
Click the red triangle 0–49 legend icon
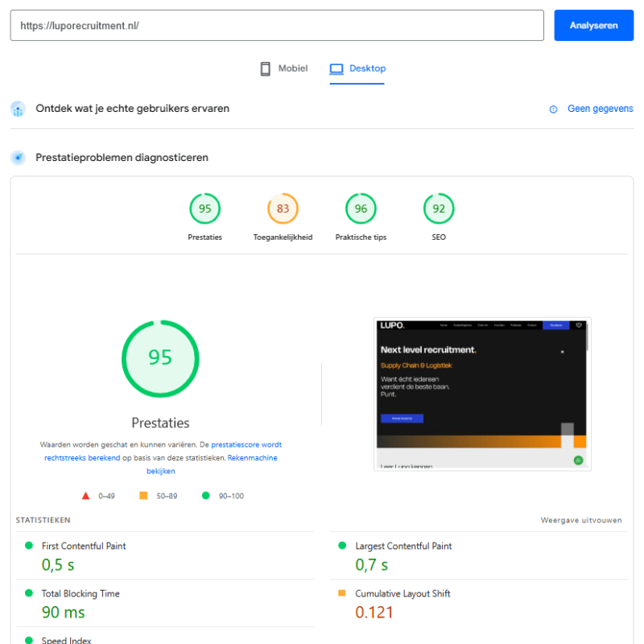coord(85,496)
